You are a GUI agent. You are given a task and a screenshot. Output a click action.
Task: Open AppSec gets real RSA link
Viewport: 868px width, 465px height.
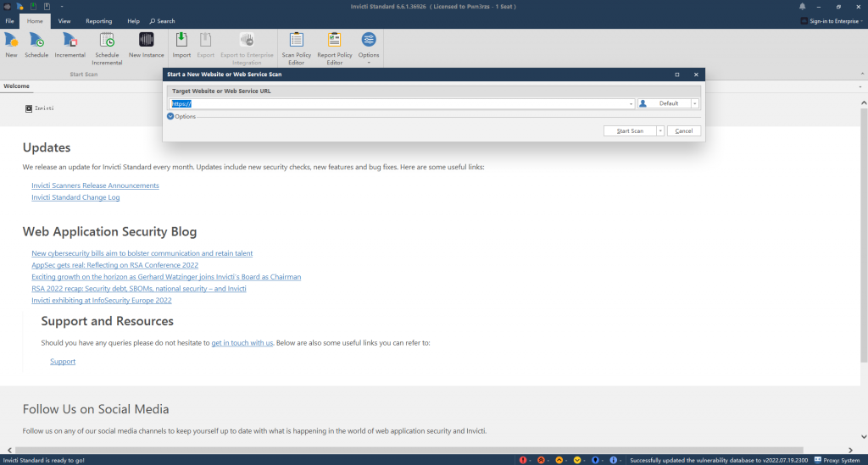coord(114,265)
